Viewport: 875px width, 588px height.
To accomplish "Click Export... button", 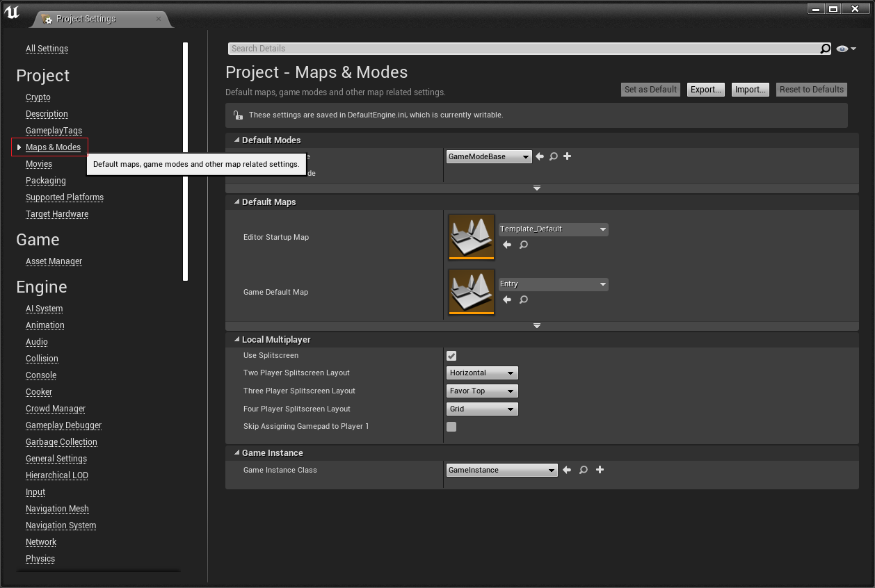I will (706, 90).
